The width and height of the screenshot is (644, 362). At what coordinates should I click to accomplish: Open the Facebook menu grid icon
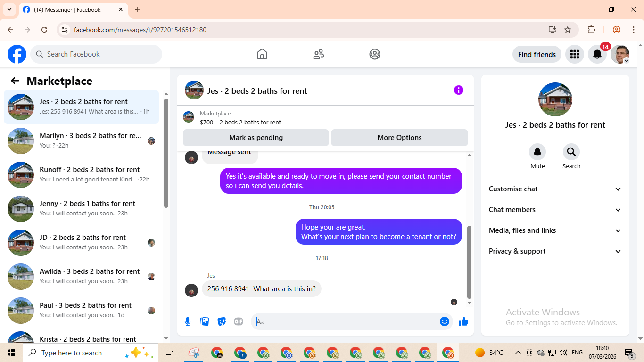(574, 54)
